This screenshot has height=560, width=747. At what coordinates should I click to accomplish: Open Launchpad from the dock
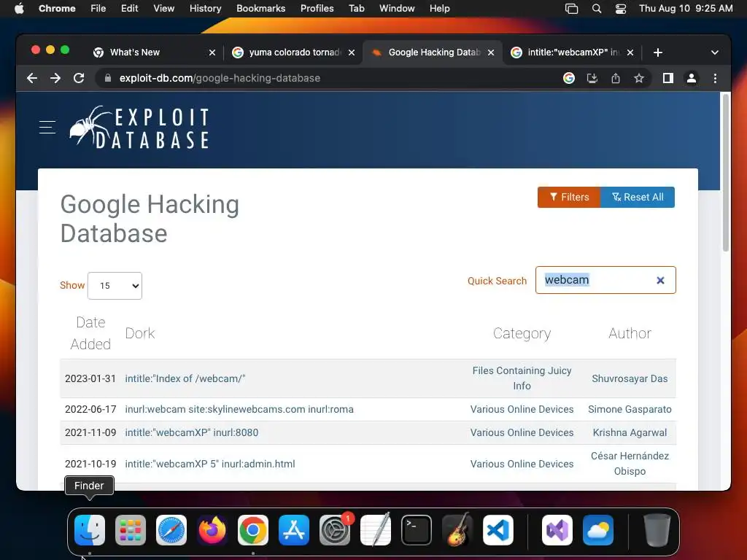(x=131, y=530)
